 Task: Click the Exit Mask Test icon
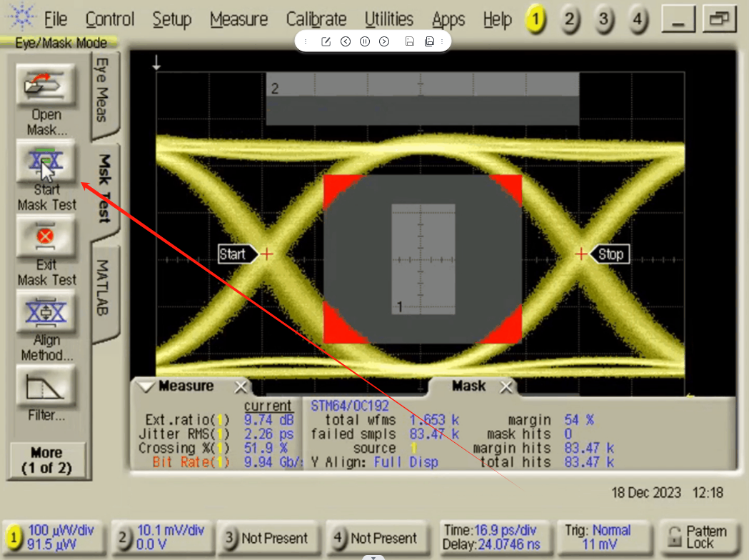click(46, 237)
